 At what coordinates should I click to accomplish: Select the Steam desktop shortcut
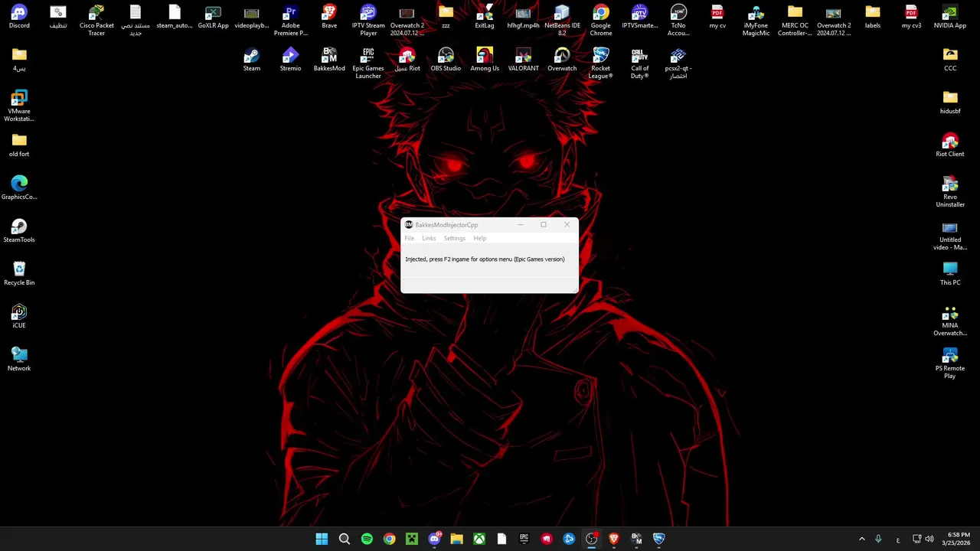coord(252,60)
